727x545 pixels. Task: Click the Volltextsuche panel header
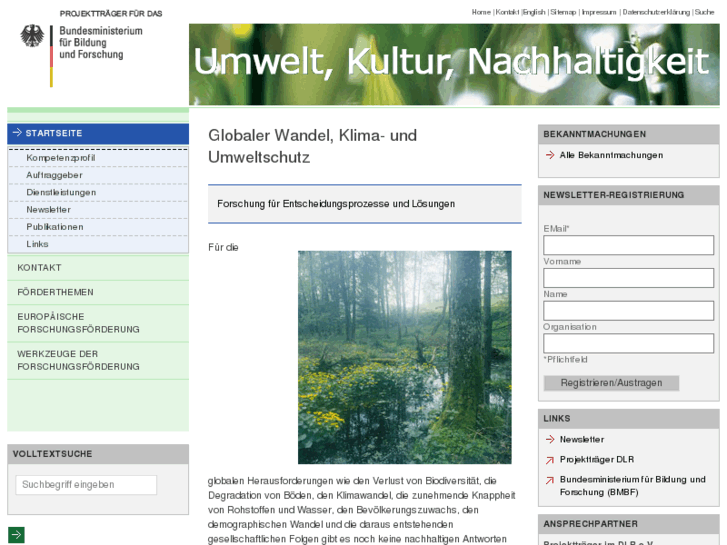coord(98,454)
